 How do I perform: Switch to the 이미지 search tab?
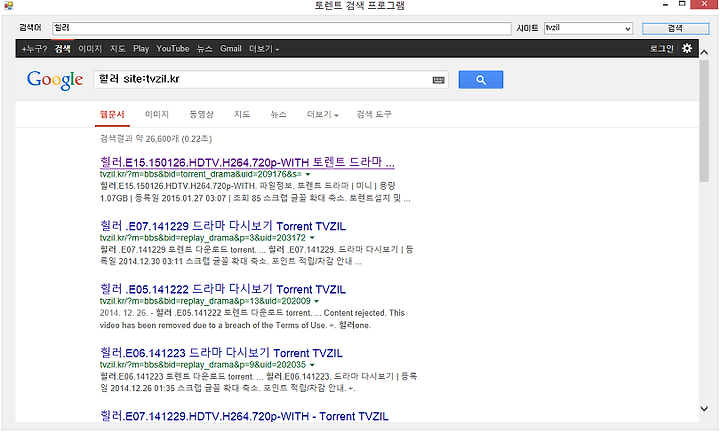point(157,114)
